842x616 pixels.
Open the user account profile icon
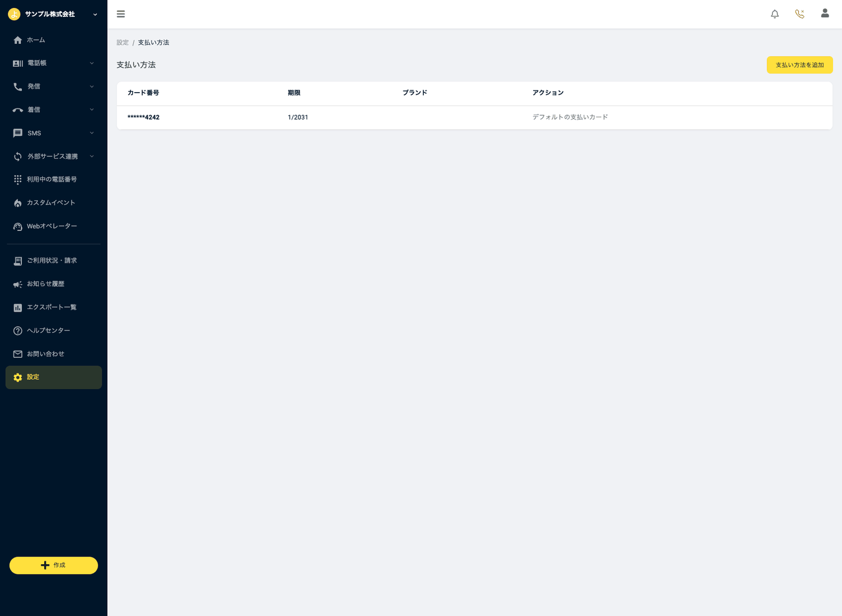tap(825, 13)
